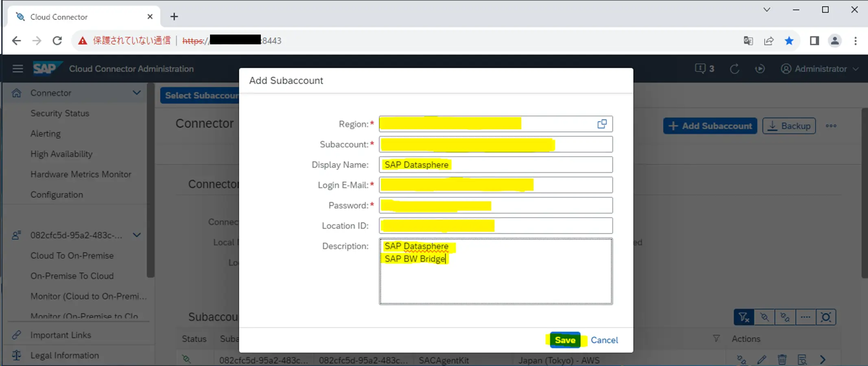Viewport: 868px width, 366px height.
Task: Select the SACAgentKit cell in the table
Action: pos(444,360)
